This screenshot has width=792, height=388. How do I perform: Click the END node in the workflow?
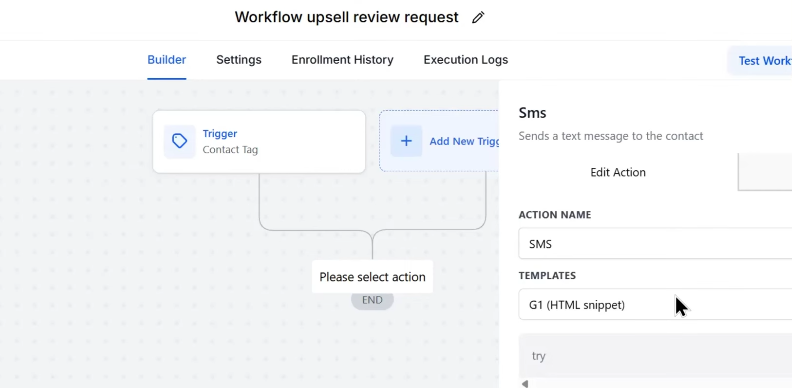(x=372, y=300)
